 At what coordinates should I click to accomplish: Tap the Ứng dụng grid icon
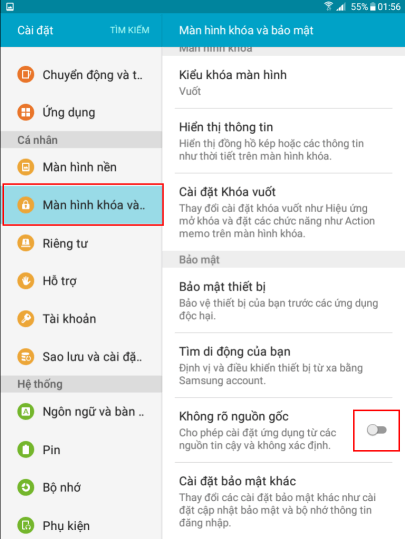26,112
